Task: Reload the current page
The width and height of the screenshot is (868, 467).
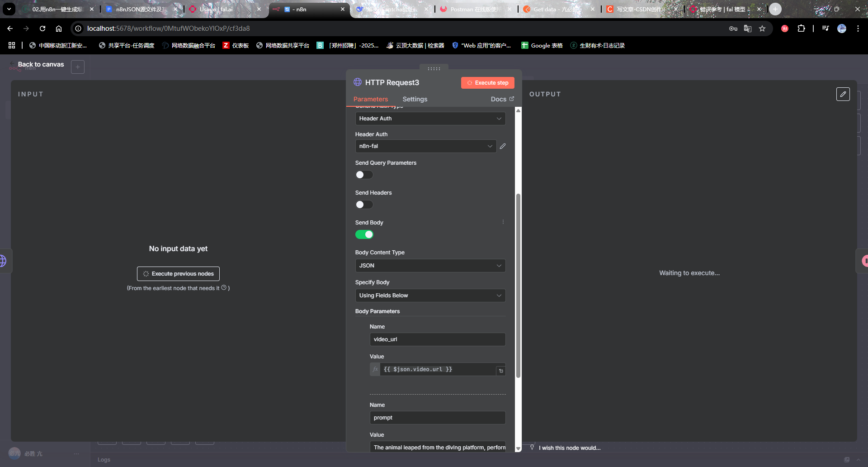Action: tap(42, 29)
